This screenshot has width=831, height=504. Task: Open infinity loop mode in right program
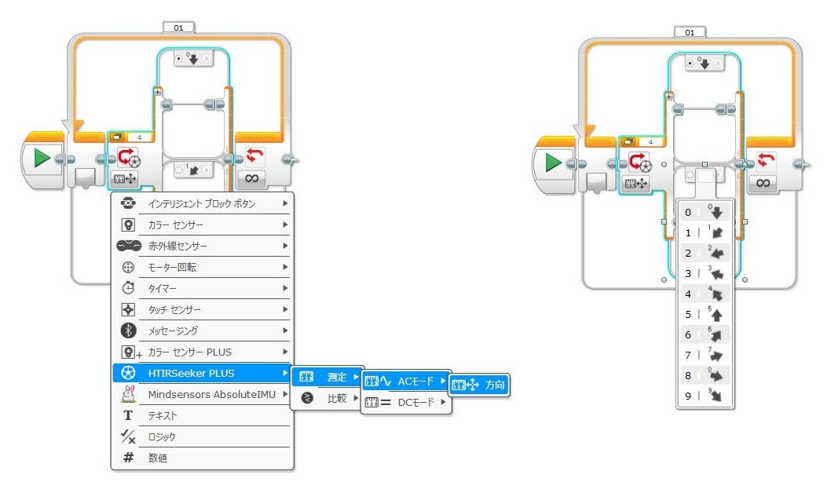point(763,184)
